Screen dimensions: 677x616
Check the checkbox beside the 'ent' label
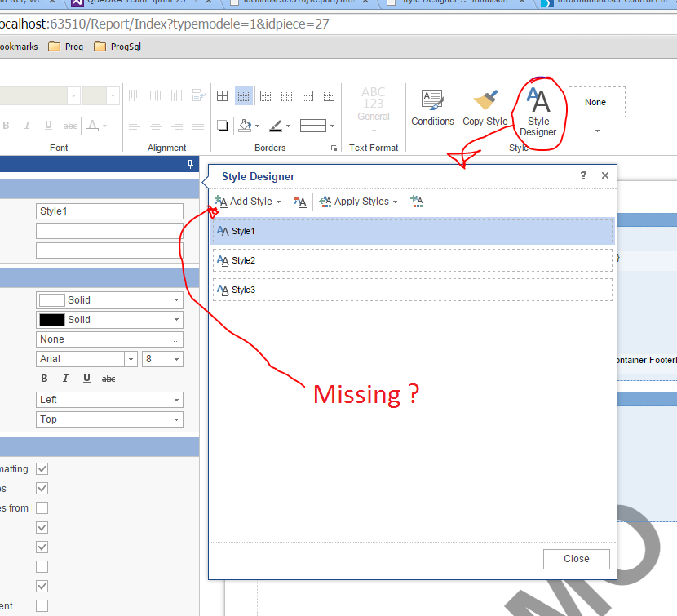42,605
